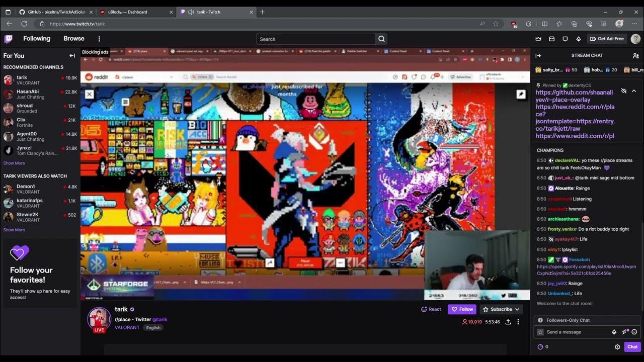
Task: Click the purple Chat send button
Action: [632, 347]
